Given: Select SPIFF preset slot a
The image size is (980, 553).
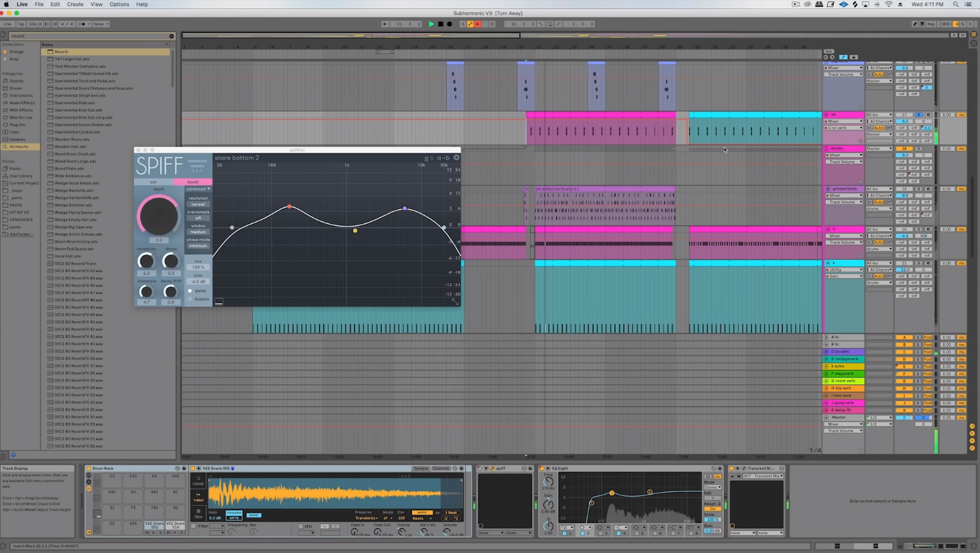Looking at the screenshot, I should click(426, 158).
